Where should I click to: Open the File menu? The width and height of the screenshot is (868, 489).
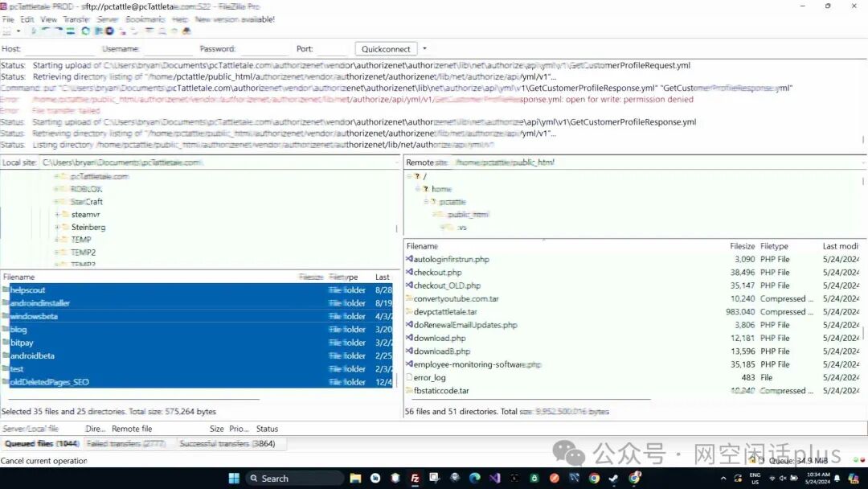tap(8, 18)
